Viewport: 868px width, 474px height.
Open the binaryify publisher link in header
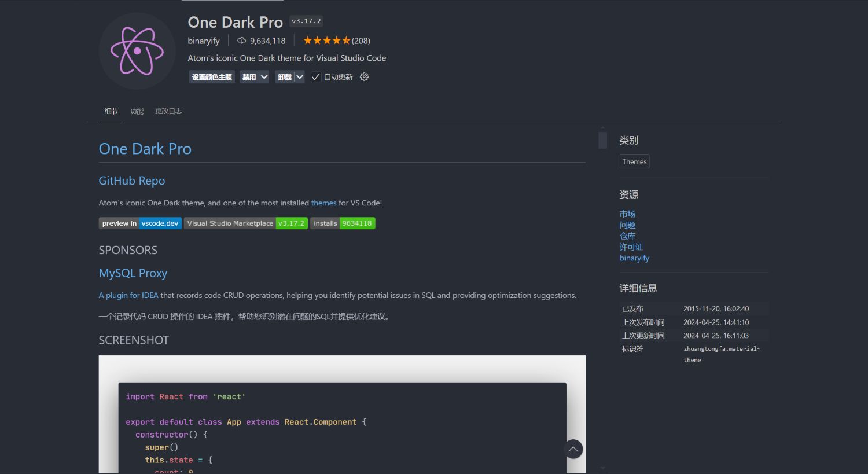tap(204, 41)
